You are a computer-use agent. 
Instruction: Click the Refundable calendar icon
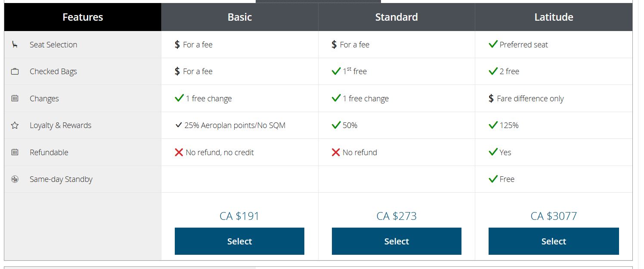coord(15,152)
